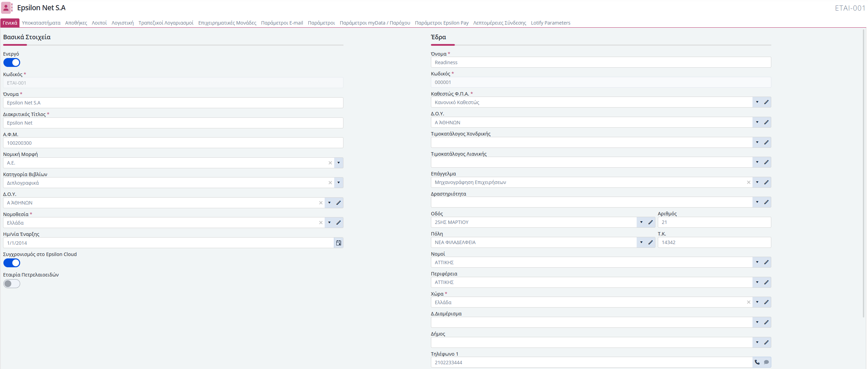Clear the Χώρα field with the X icon
Screen dimensions: 868x369
pos(749,302)
